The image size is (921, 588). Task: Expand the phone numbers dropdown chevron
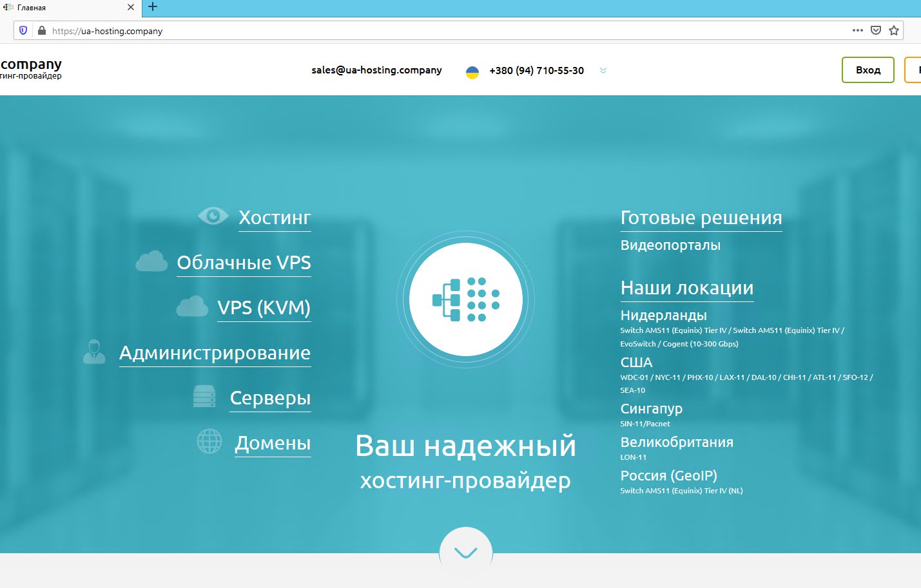603,70
